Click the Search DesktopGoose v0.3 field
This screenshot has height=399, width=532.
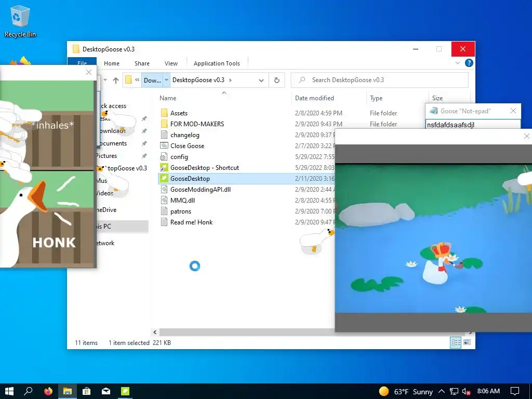point(380,80)
